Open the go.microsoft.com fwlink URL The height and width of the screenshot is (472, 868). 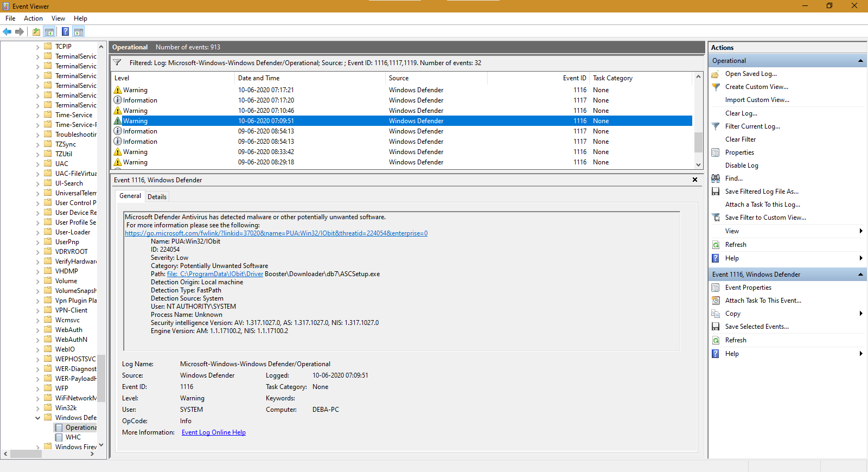[276, 233]
